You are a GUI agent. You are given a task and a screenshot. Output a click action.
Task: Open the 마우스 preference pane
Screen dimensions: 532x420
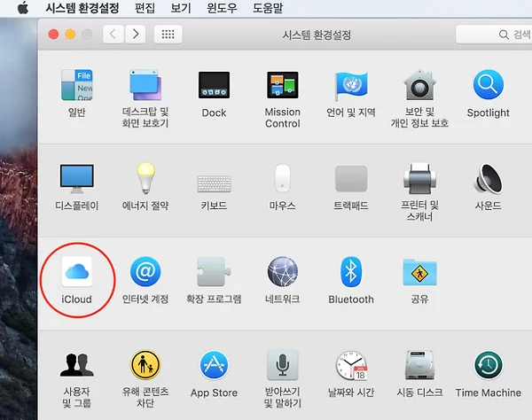tap(282, 187)
